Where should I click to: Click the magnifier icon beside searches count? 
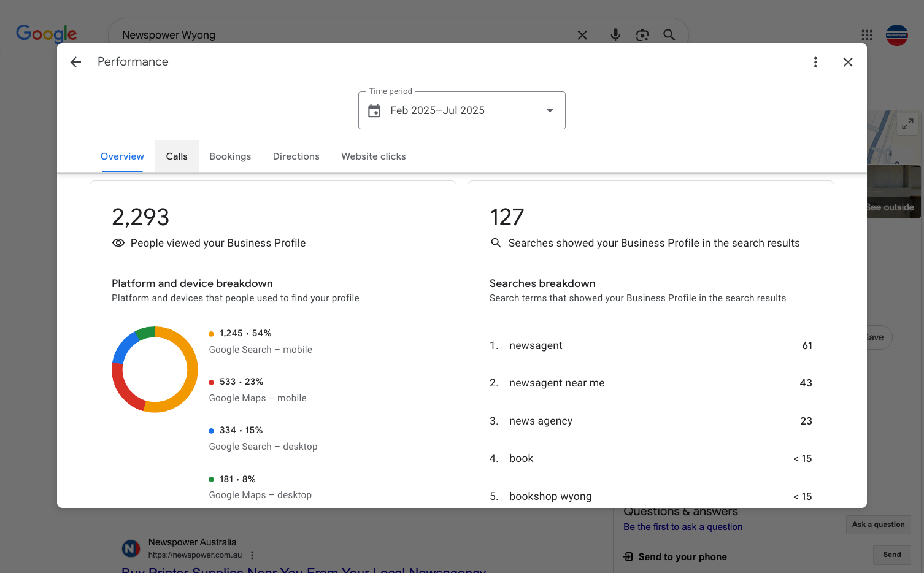pos(496,243)
